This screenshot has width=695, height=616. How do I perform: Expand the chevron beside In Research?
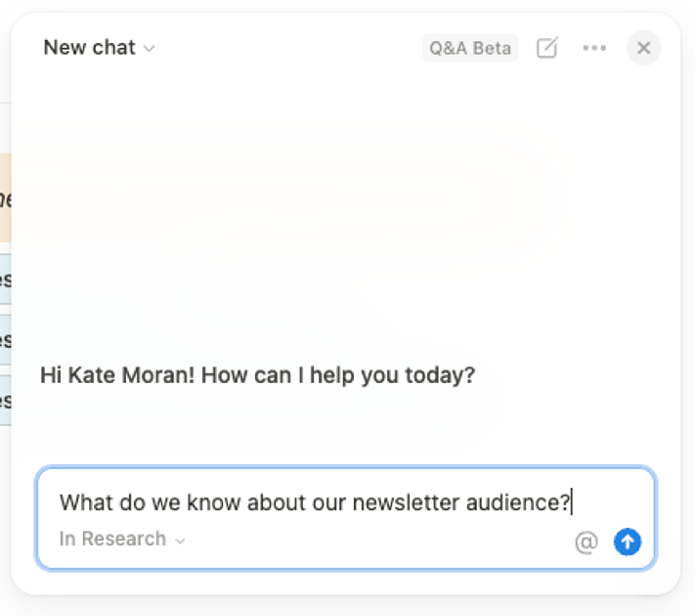[x=180, y=541]
